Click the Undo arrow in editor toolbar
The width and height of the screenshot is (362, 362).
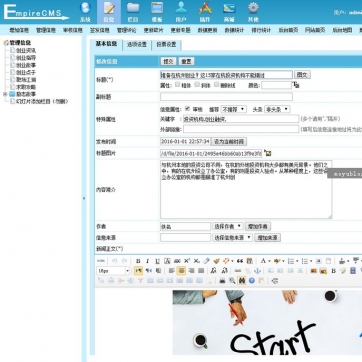coord(115,261)
